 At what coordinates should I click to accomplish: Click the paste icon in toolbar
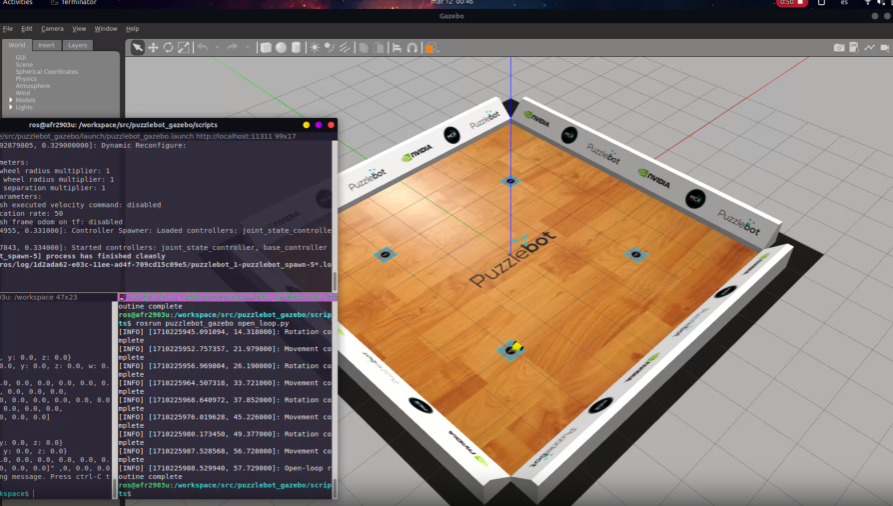click(x=379, y=47)
